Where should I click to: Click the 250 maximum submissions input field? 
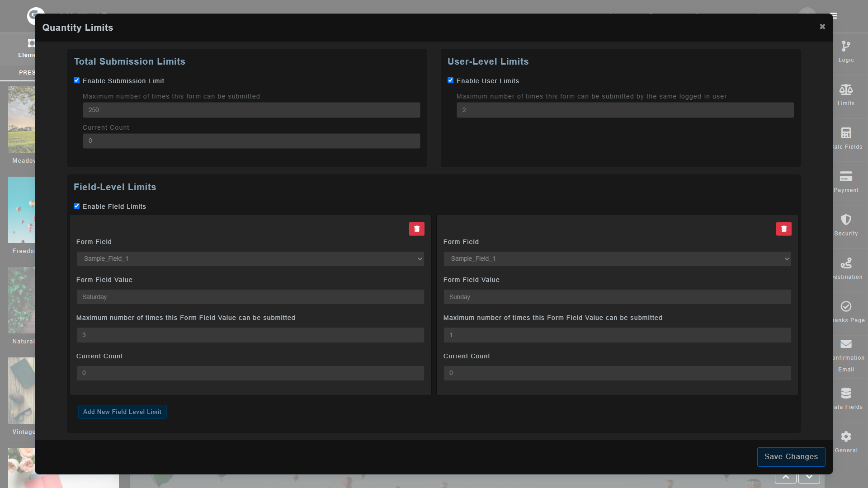(251, 110)
